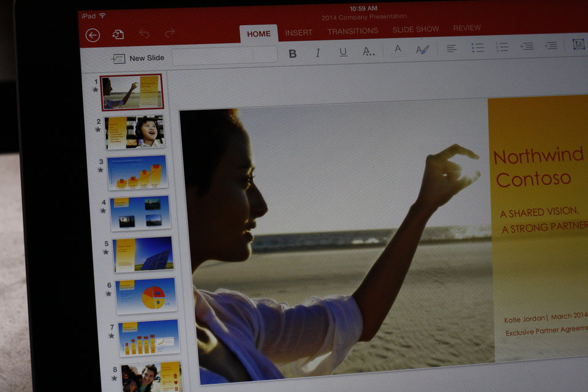Apply a bulleted list
Viewport: 588px width, 392px height.
click(x=477, y=48)
